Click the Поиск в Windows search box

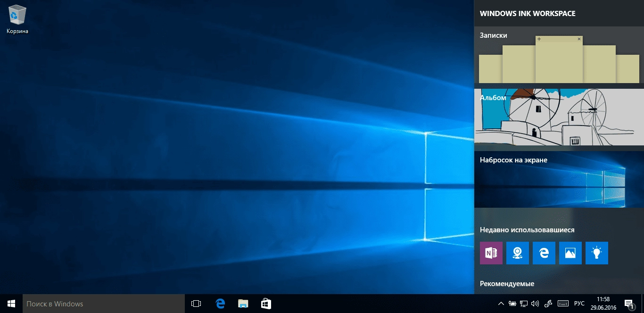click(x=104, y=304)
